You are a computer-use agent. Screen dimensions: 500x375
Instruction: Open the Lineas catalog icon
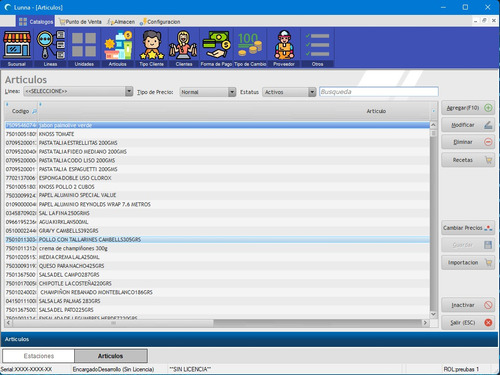tap(50, 48)
